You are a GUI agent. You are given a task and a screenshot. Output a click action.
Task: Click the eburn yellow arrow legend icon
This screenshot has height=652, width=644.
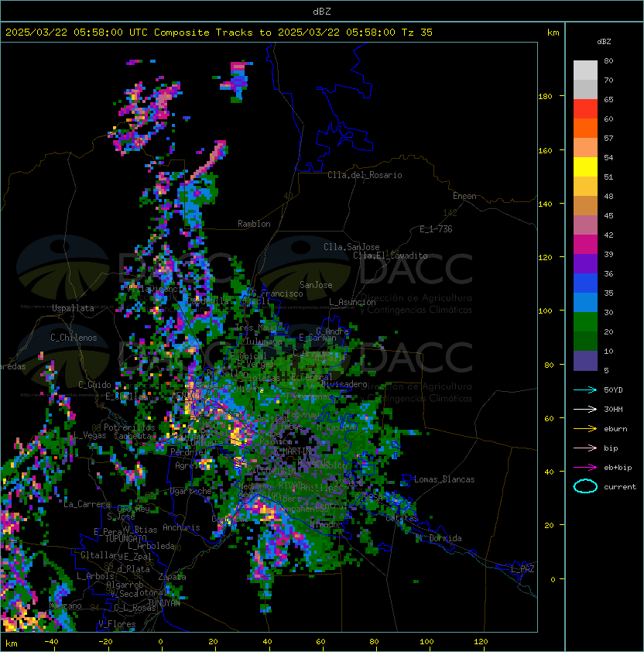(585, 429)
